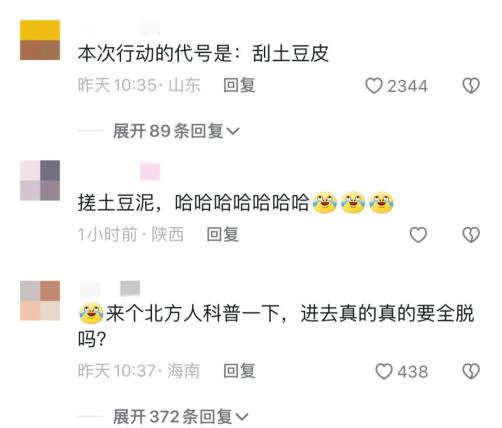The image size is (502, 428).
Task: Tap the gray badge by third username
Action: click(x=130, y=288)
